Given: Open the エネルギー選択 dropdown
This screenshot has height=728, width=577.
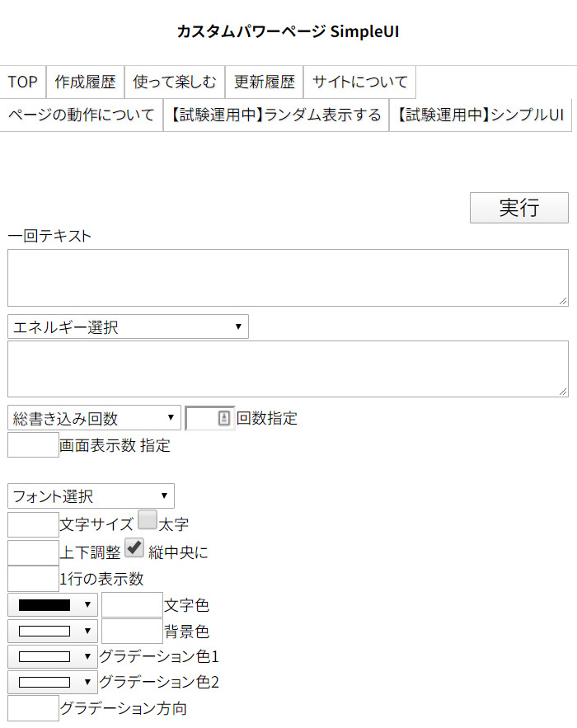Looking at the screenshot, I should tap(128, 327).
